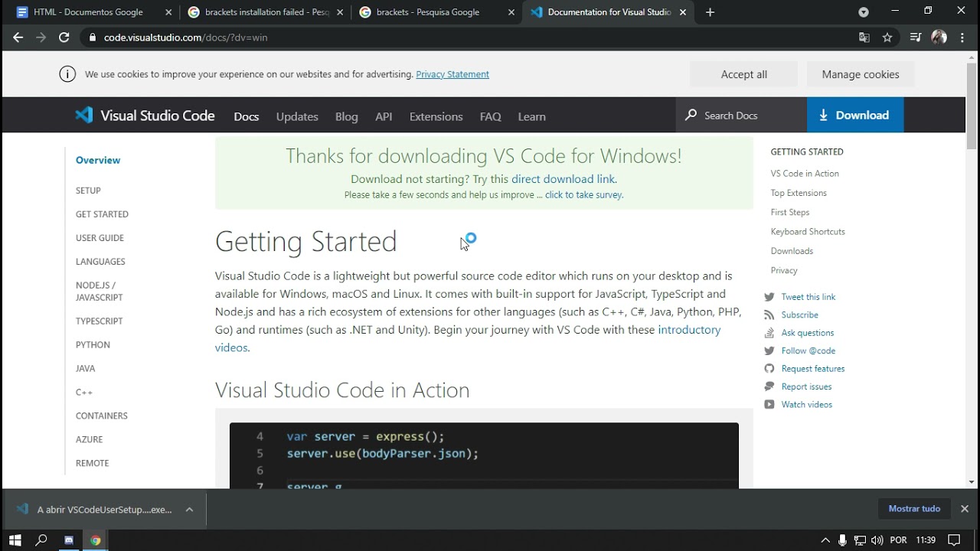Open the Updates nav item
The height and width of the screenshot is (551, 980).
point(297,116)
